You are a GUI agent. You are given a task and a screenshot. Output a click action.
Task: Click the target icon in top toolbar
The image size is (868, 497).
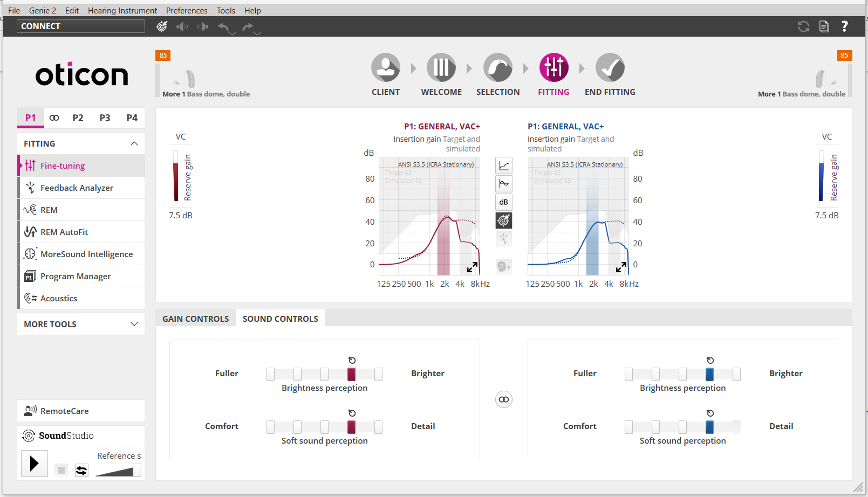[162, 26]
